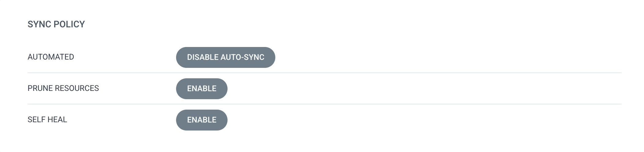Activate resource pruning for sync policy
644x152 pixels.
201,89
